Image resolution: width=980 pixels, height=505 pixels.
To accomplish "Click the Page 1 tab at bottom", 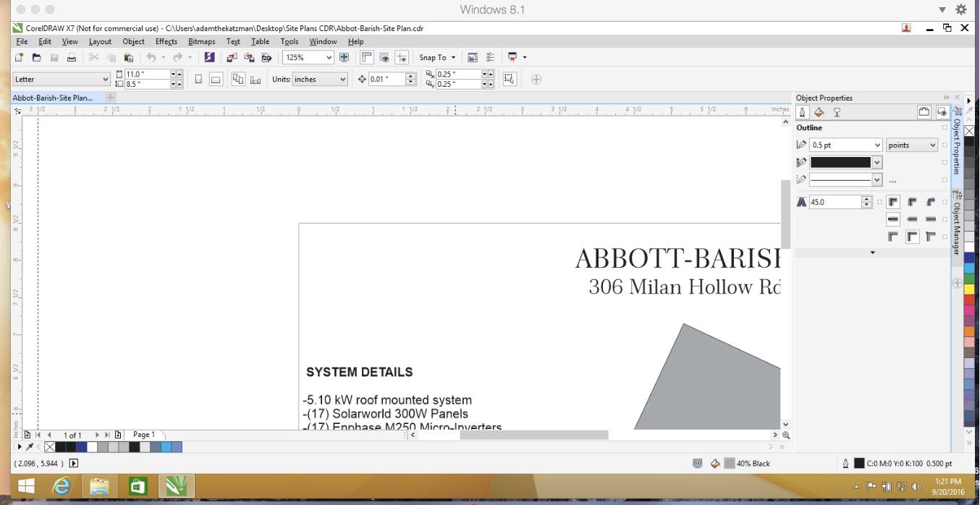I will tap(143, 435).
